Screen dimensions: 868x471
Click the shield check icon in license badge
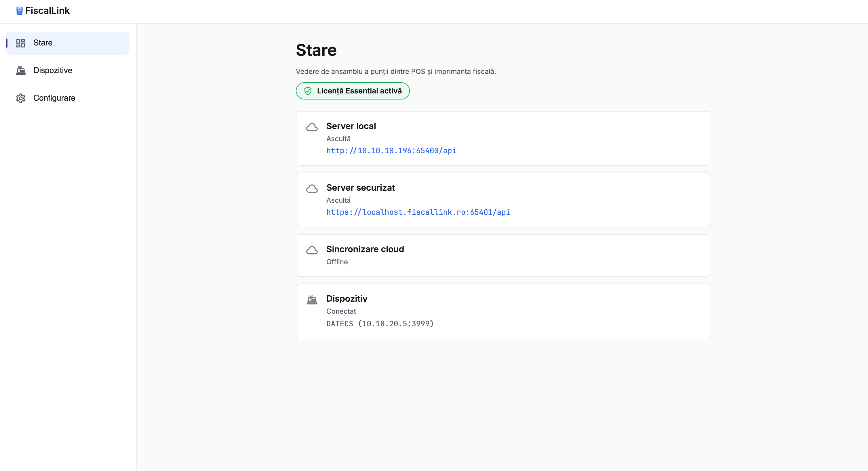click(x=308, y=91)
